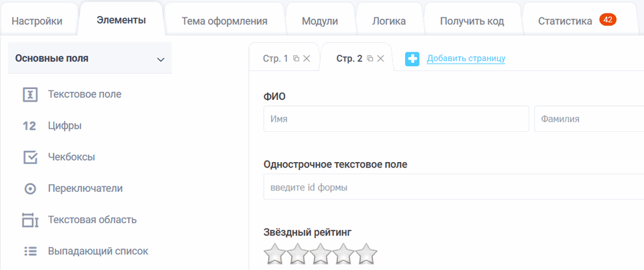Click the Dropdown list (Выпадающий список) icon
The width and height of the screenshot is (644, 270).
(x=30, y=251)
